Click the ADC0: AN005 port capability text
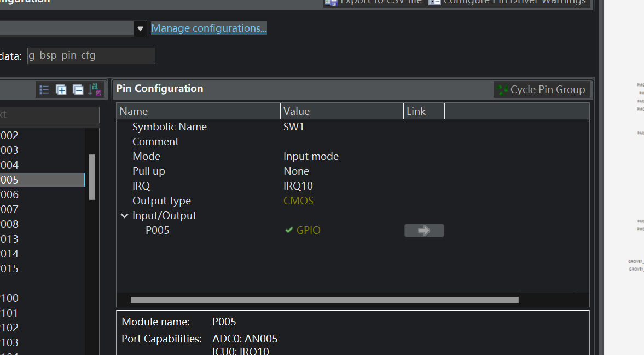This screenshot has width=644, height=355. (245, 339)
